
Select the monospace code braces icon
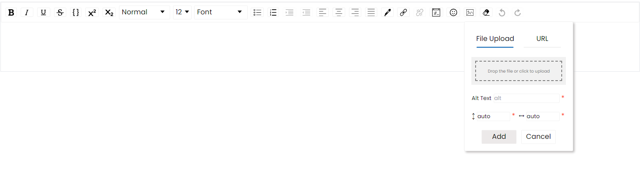pos(76,12)
